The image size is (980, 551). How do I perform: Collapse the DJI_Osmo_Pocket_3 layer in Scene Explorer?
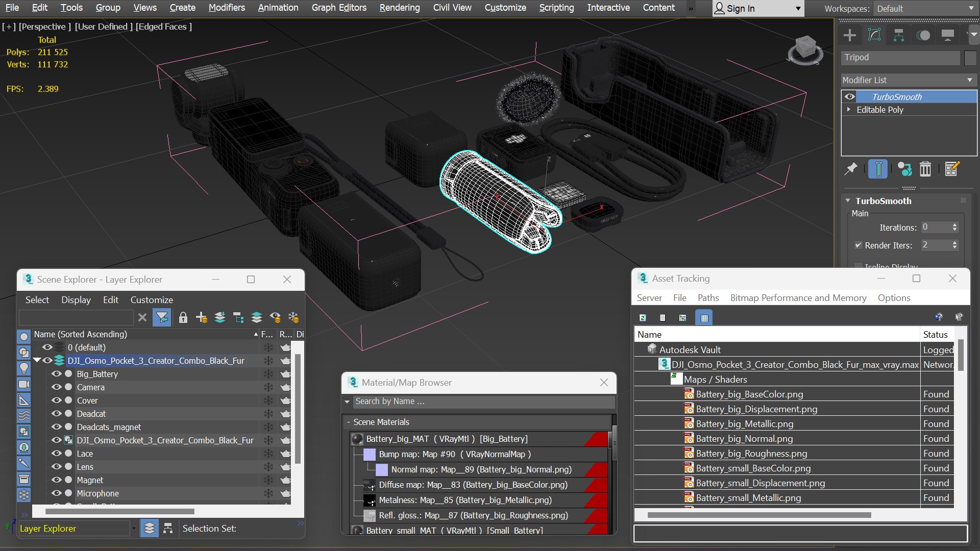pyautogui.click(x=37, y=361)
